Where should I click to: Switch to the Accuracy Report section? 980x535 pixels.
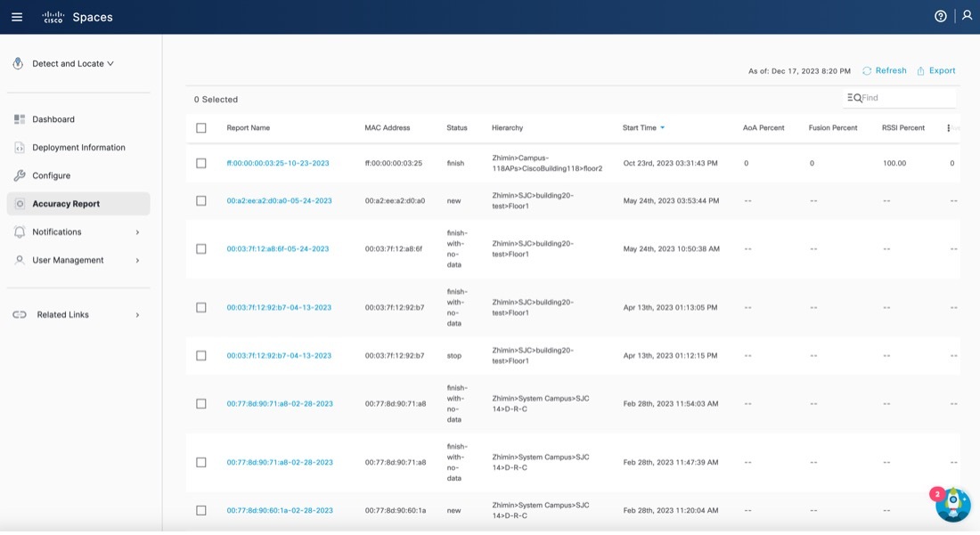click(x=66, y=203)
